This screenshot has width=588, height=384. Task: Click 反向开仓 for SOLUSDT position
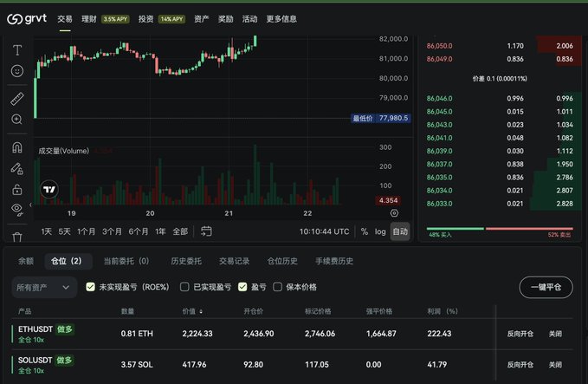[520, 364]
